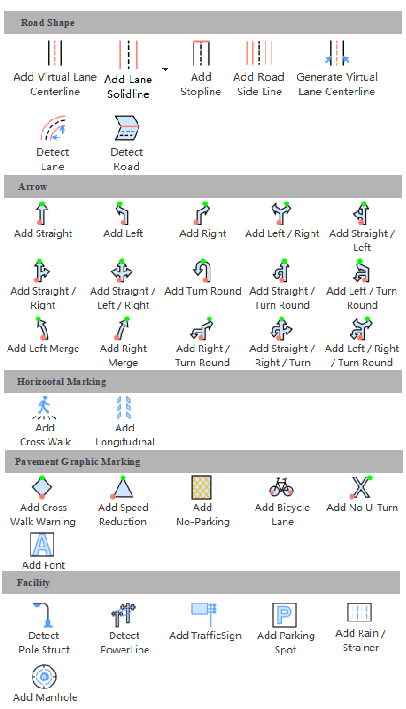The image size is (406, 709).
Task: Click the Add Font tool
Action: [42, 544]
